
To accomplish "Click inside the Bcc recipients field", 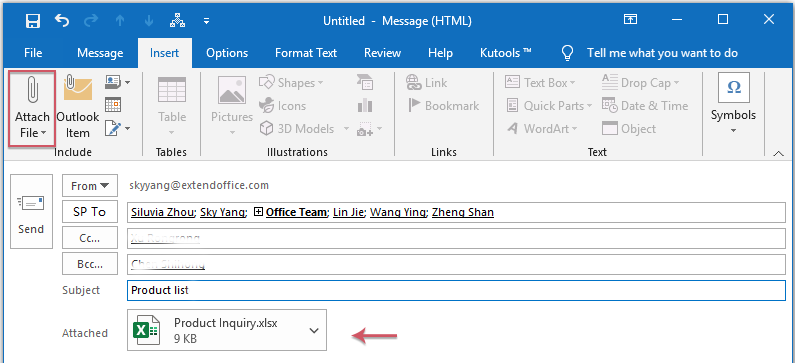I will tap(456, 264).
